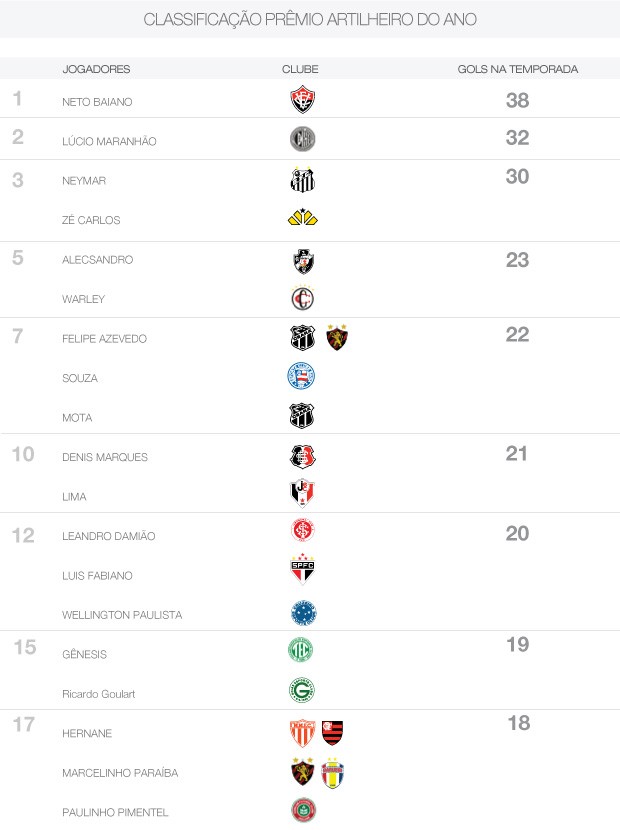
Task: Select the Vasco crest in Alecsandro's row
Action: 302,260
